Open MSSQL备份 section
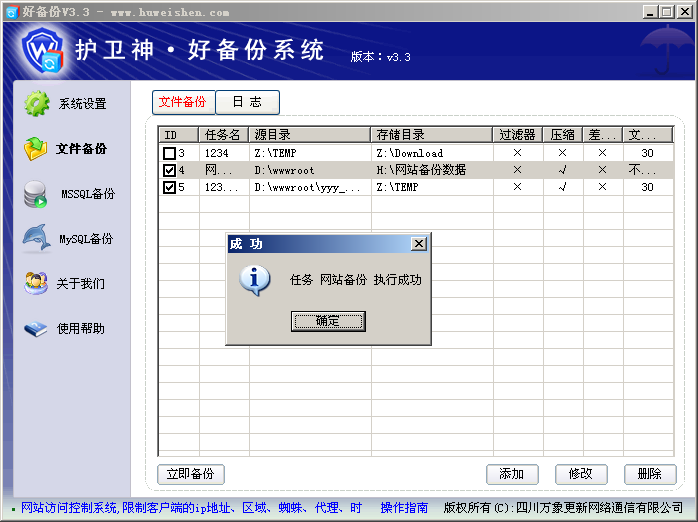 pyautogui.click(x=88, y=194)
